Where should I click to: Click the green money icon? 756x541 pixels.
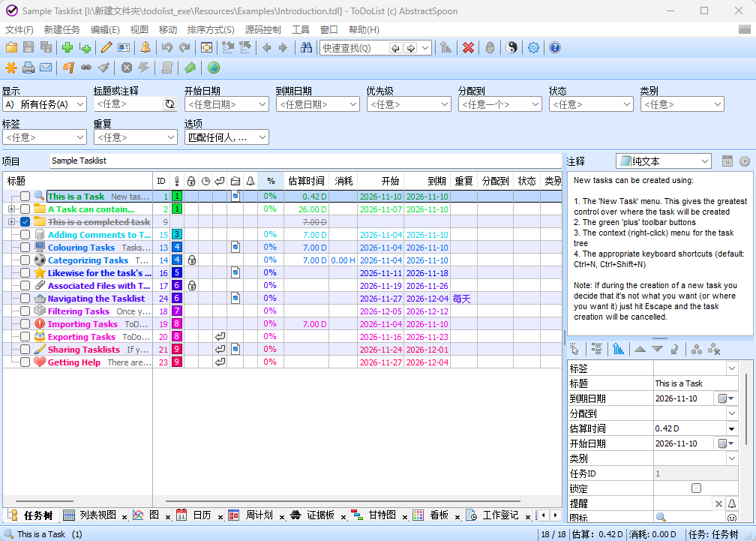pyautogui.click(x=190, y=68)
